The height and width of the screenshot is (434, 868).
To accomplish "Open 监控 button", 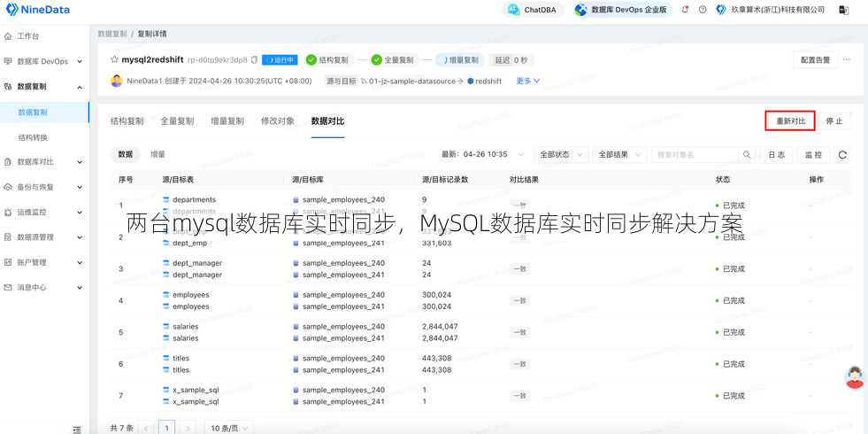I will [813, 155].
